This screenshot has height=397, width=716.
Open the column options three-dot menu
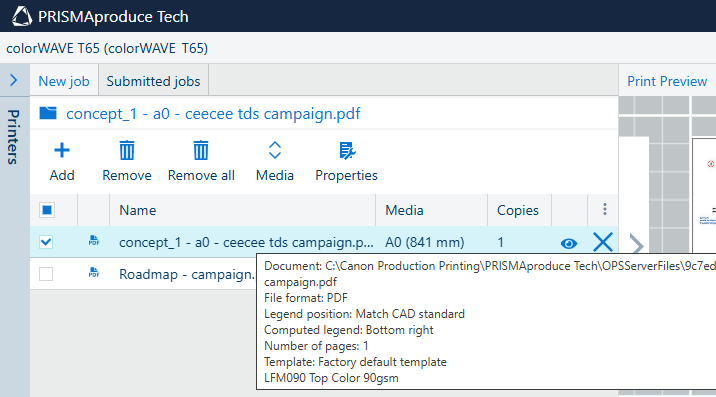tap(605, 209)
